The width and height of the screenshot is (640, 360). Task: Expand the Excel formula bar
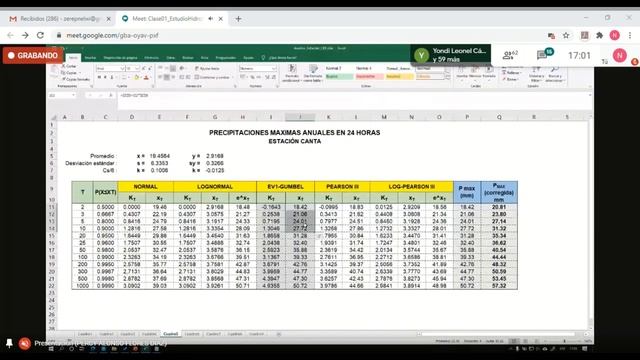tap(590, 95)
